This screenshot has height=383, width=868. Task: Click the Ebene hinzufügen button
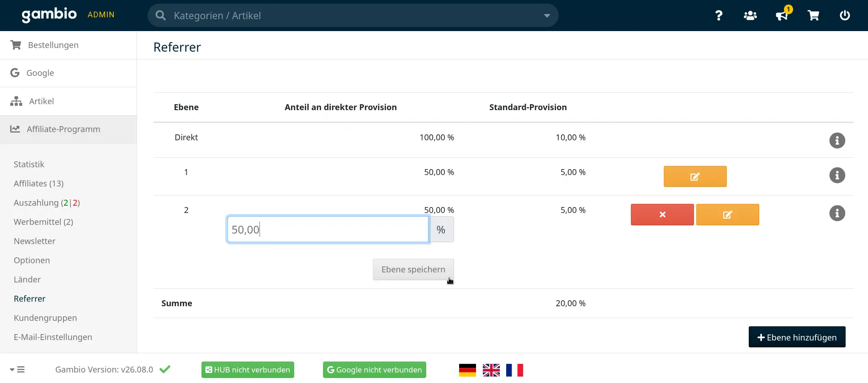[797, 337]
